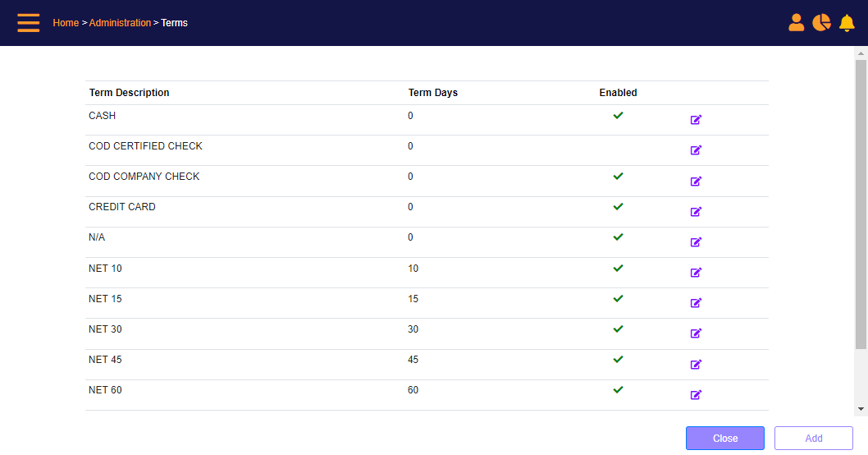Click enabled checkmark for NET 45
The image size is (868, 455).
click(x=619, y=359)
